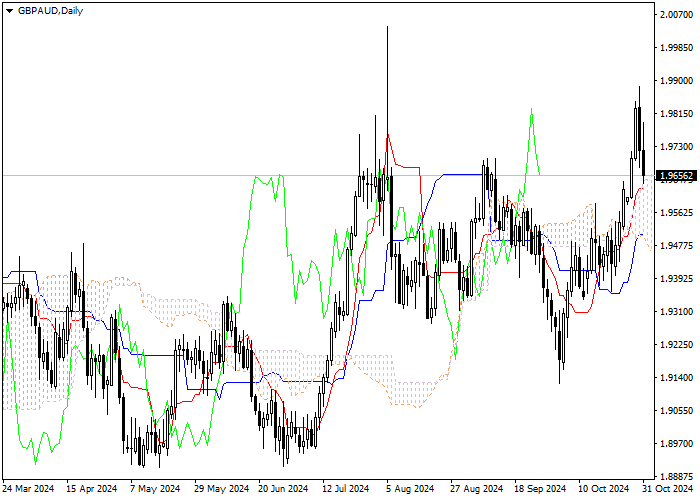Click price axis label 1.89700

[676, 444]
